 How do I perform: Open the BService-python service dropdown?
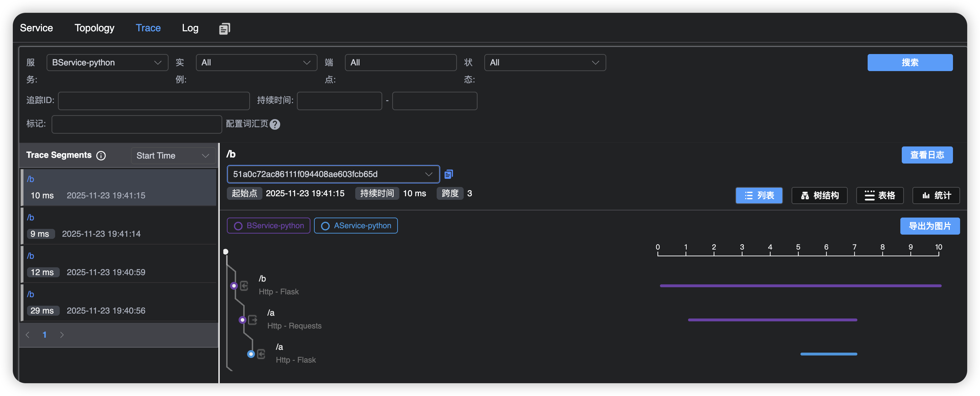tap(107, 63)
